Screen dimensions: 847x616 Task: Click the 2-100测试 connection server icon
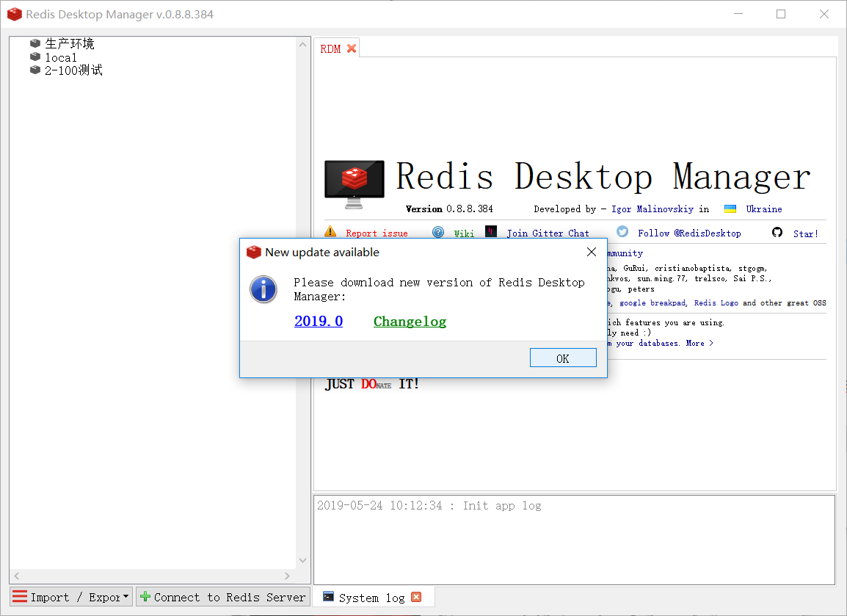pyautogui.click(x=35, y=70)
